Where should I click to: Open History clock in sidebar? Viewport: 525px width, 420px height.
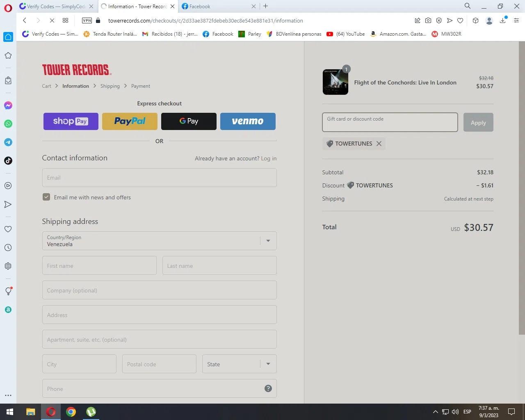8,248
